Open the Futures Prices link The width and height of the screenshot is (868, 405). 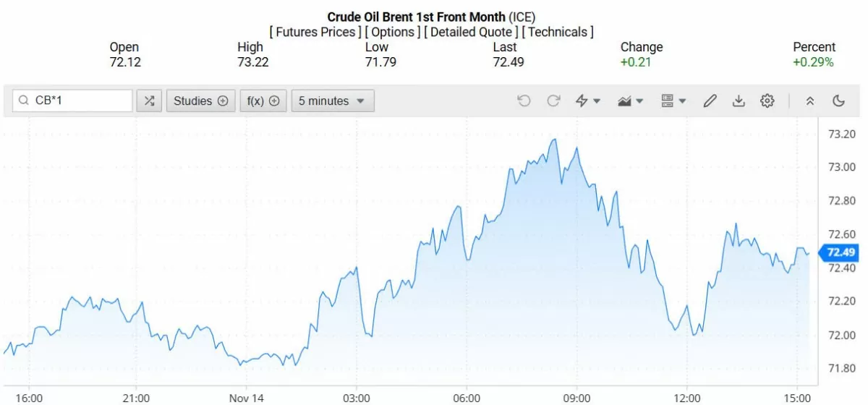315,32
